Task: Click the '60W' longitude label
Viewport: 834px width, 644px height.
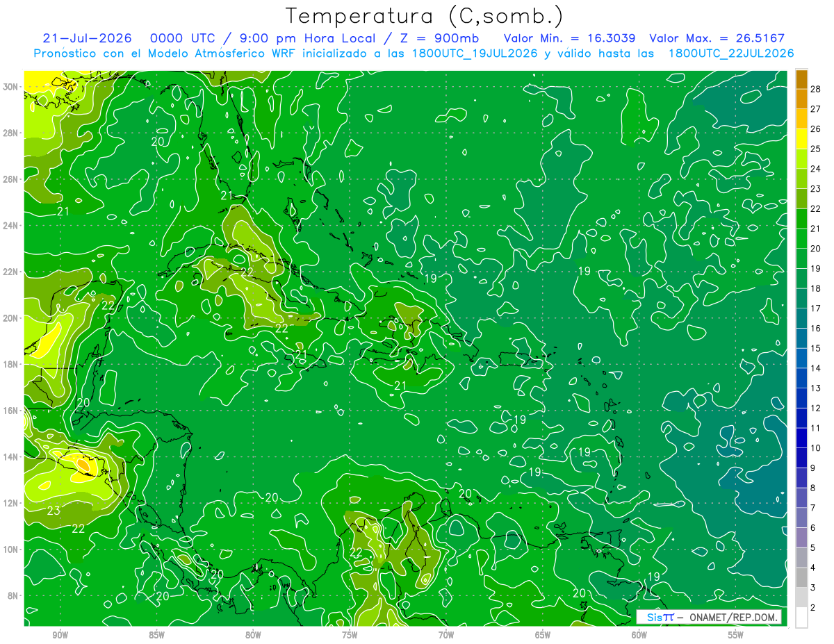Action: coord(639,635)
